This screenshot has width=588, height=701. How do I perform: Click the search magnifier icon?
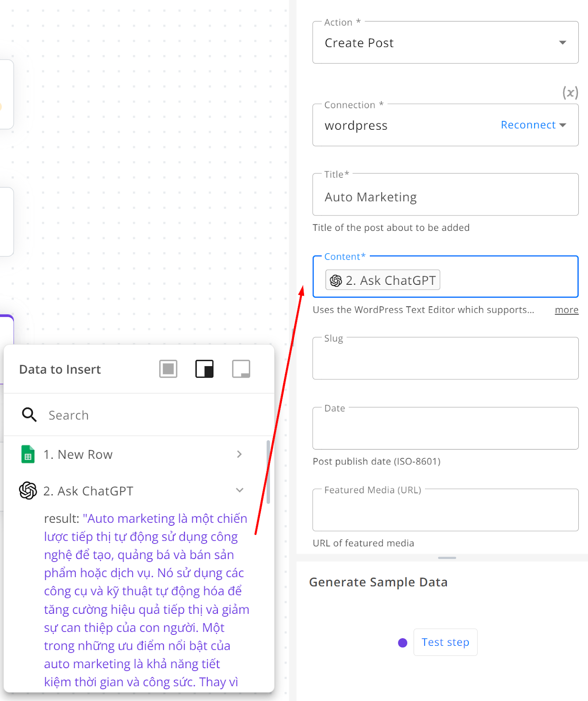[29, 414]
